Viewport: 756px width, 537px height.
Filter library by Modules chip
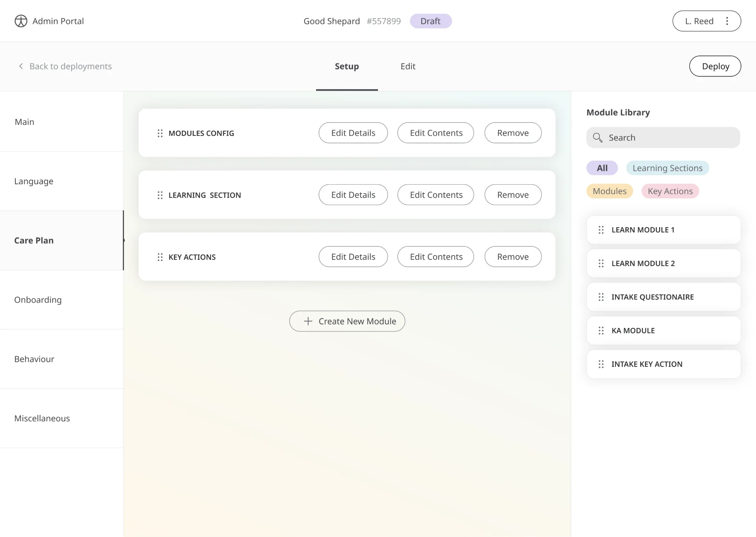coord(610,191)
